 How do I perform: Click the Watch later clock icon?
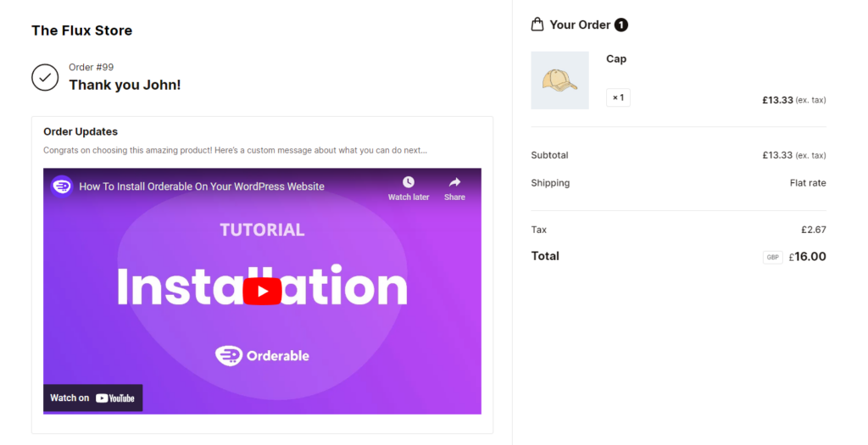tap(409, 182)
